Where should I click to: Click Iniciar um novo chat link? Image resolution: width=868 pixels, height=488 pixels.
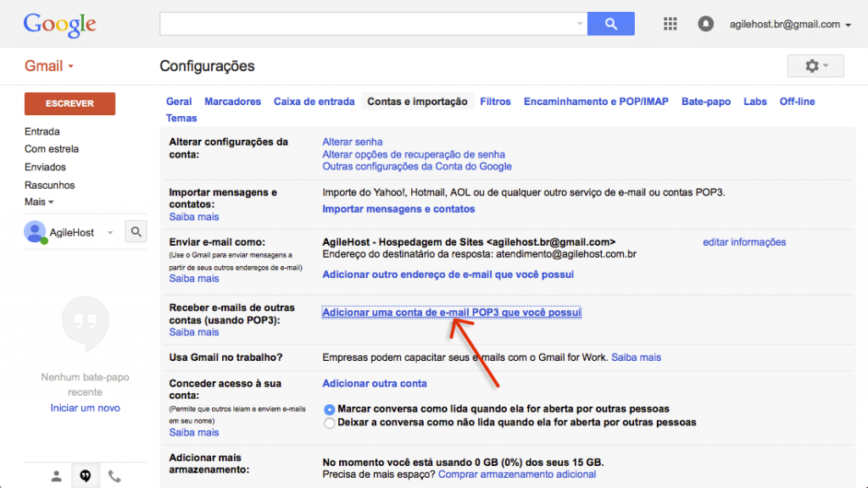(x=86, y=408)
